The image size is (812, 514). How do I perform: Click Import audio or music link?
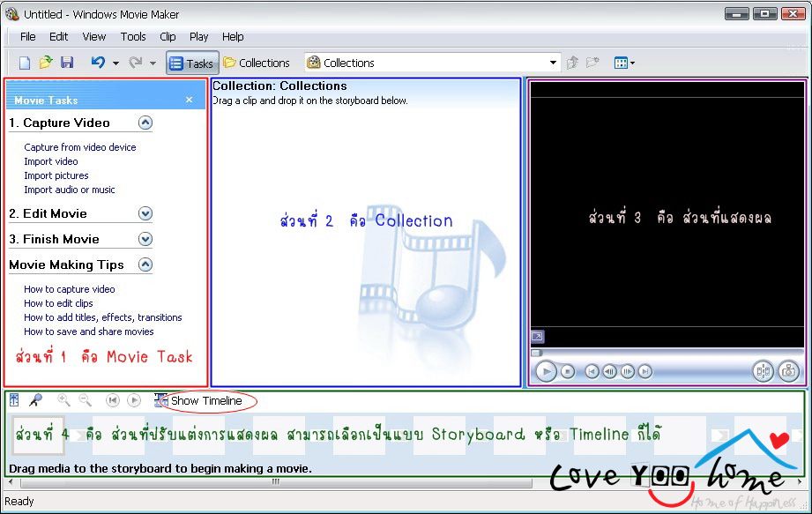click(x=70, y=190)
